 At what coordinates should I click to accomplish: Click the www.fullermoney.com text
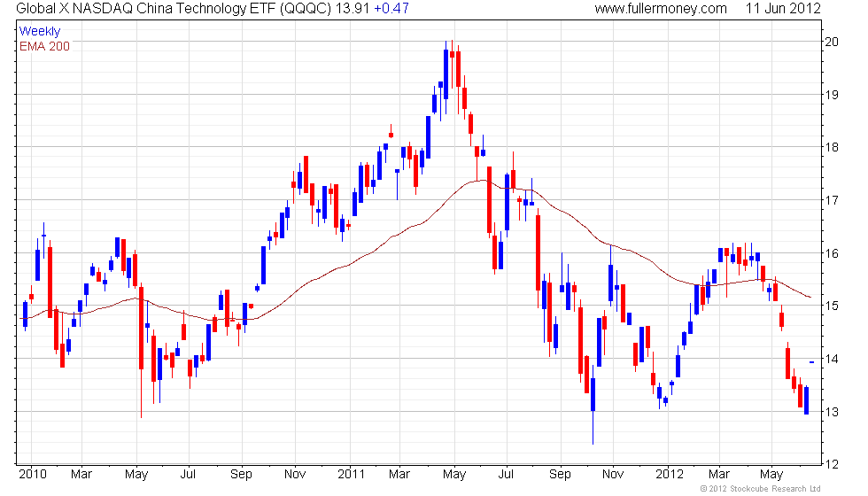(661, 8)
